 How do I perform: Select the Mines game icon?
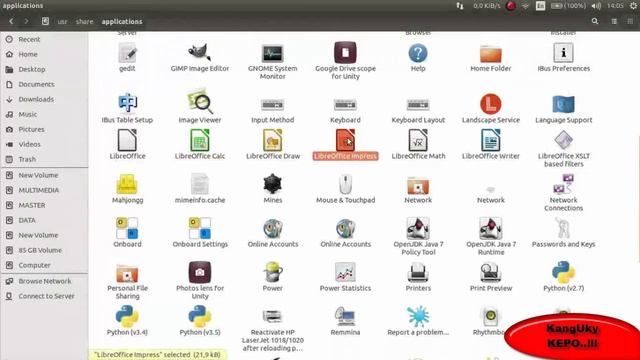pyautogui.click(x=272, y=184)
